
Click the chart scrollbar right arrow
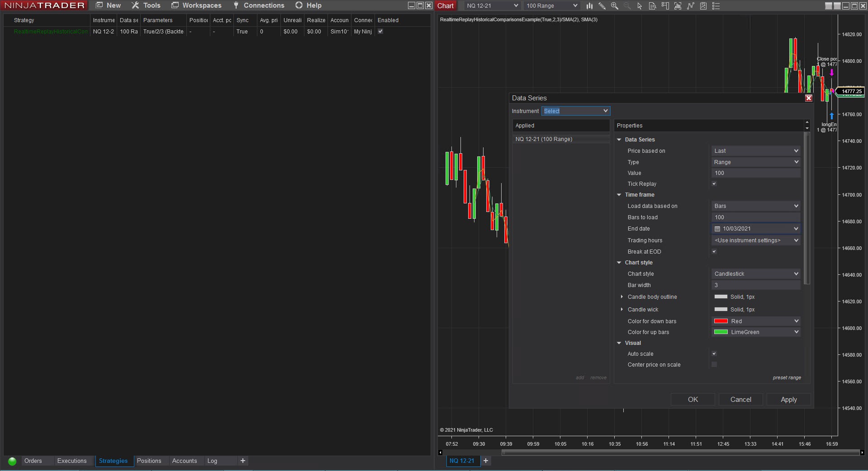pyautogui.click(x=862, y=452)
